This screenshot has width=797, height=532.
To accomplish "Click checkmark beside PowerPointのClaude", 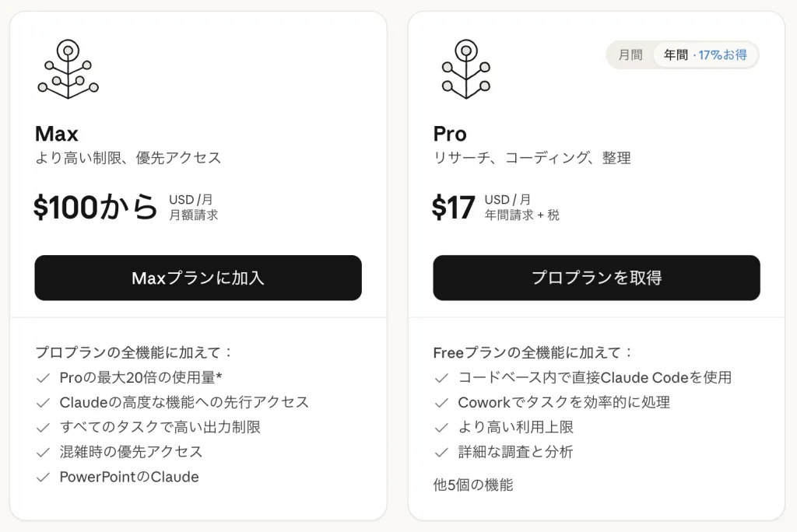I will coord(44,477).
